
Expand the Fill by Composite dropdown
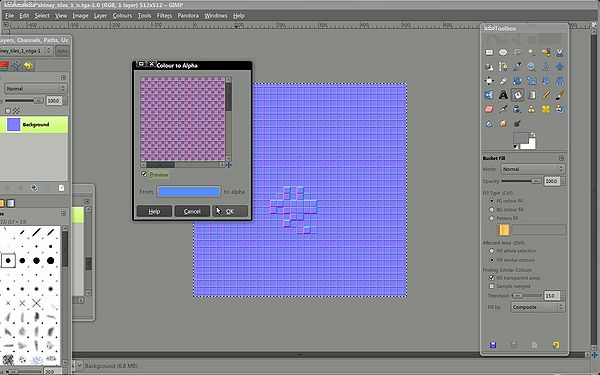coord(538,307)
